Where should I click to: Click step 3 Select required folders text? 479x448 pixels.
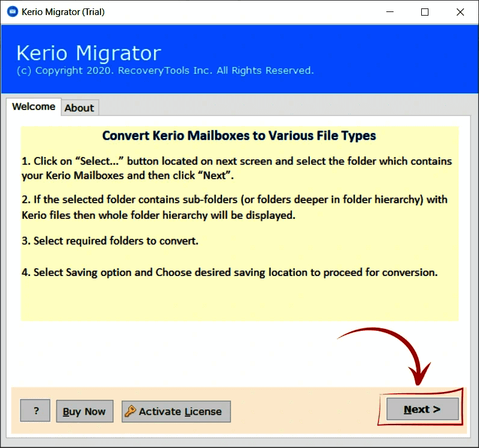110,241
